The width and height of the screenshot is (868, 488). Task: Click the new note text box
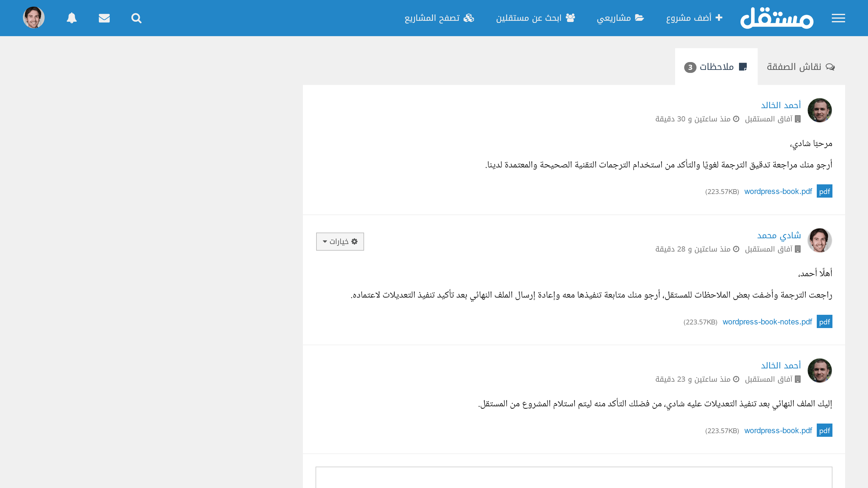pyautogui.click(x=574, y=477)
